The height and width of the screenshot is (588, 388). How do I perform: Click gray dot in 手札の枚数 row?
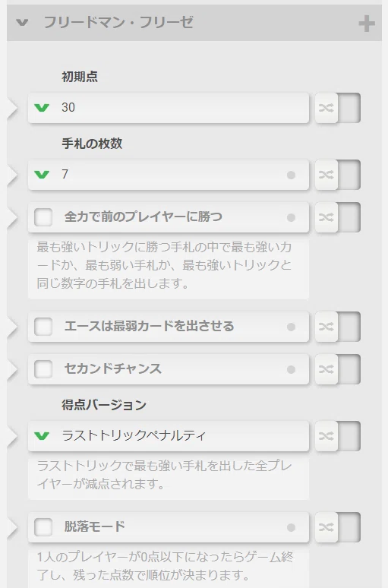tap(291, 175)
